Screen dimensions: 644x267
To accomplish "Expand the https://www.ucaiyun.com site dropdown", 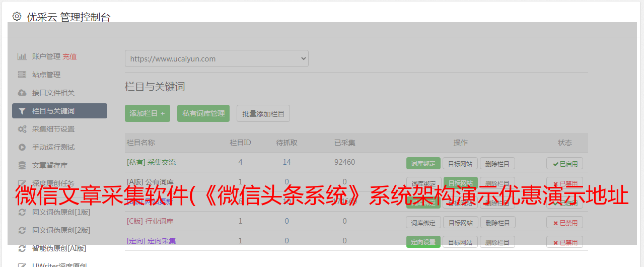I will click(217, 58).
